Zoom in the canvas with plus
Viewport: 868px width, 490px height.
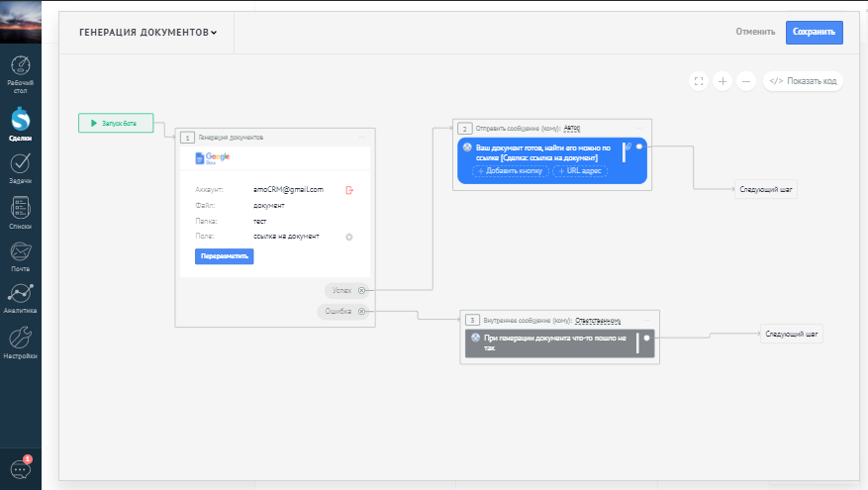click(x=723, y=81)
